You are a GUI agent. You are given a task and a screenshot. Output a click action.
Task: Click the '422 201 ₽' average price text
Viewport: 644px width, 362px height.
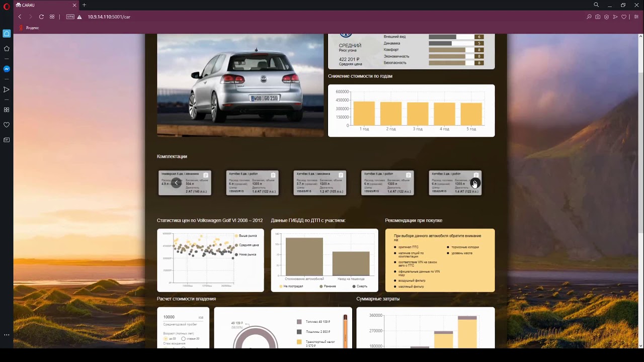(349, 59)
